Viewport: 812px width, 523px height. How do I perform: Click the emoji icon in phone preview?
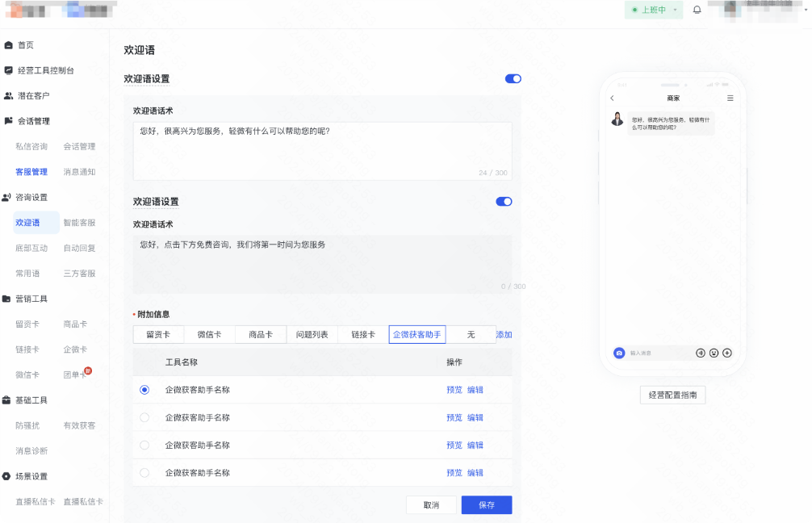tap(714, 353)
